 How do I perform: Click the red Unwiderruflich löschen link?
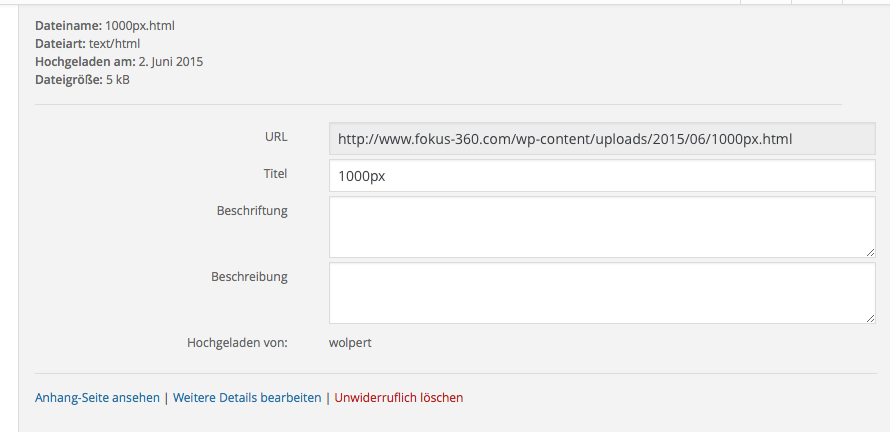point(398,397)
